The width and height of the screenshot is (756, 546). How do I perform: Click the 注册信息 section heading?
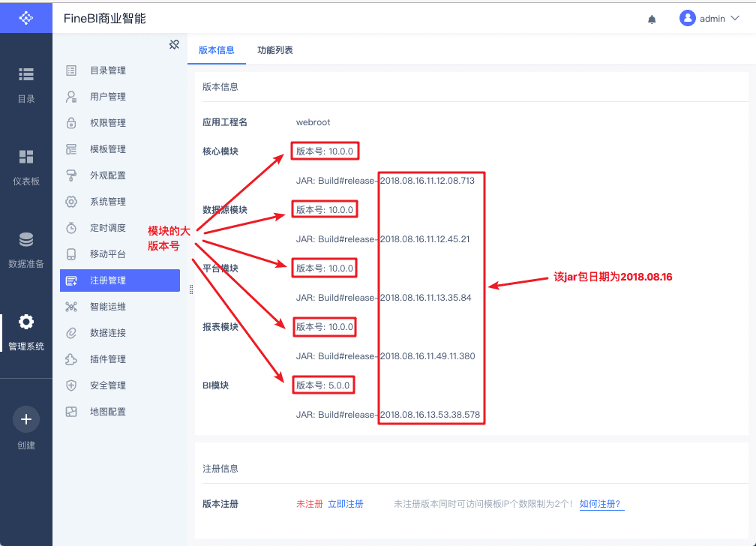(x=220, y=468)
